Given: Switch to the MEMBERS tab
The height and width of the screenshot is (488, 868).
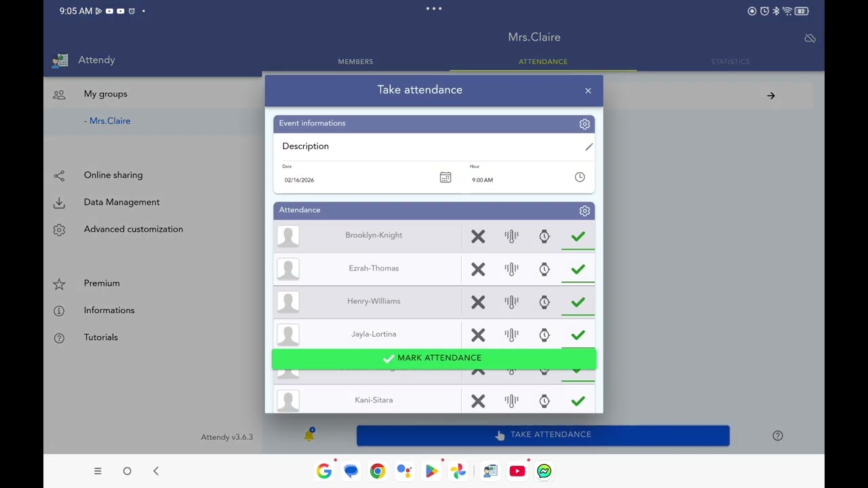Looking at the screenshot, I should pyautogui.click(x=355, y=62).
